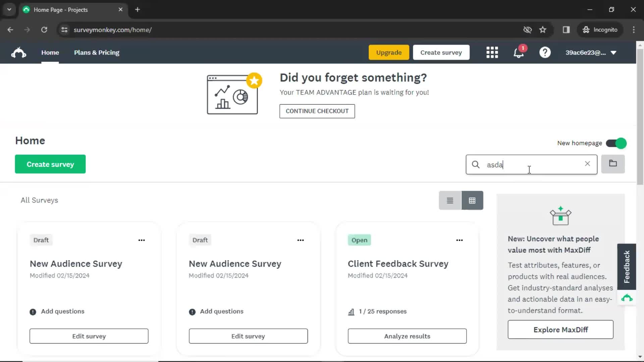
Task: Click the list view layout icon
Action: coord(450,200)
